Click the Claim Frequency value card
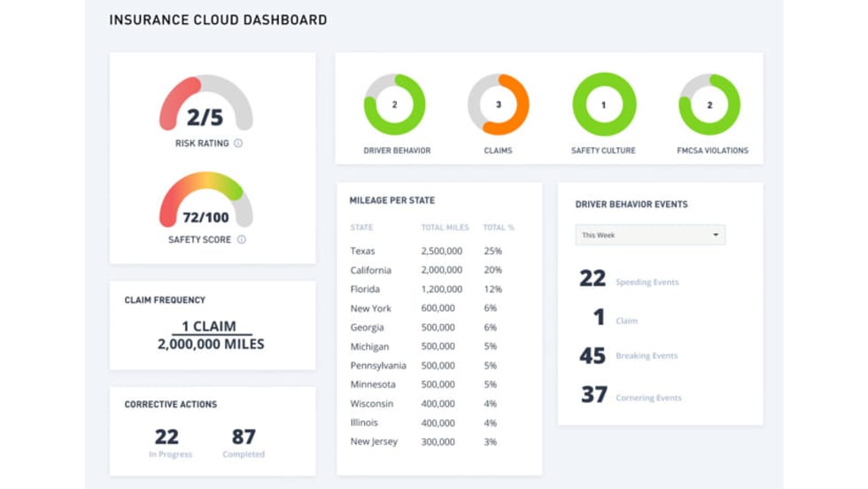Viewport: 868px width, 489px height. pos(211,335)
